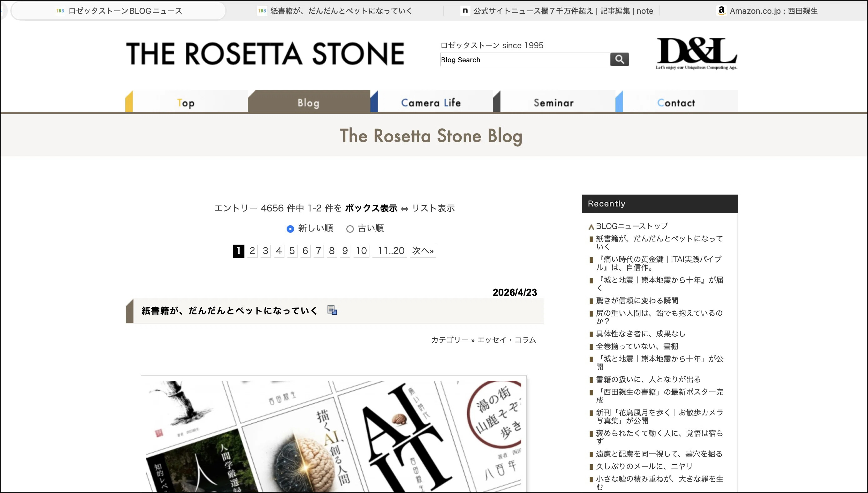The width and height of the screenshot is (868, 493).
Task: Click current page number 1
Action: (x=238, y=251)
